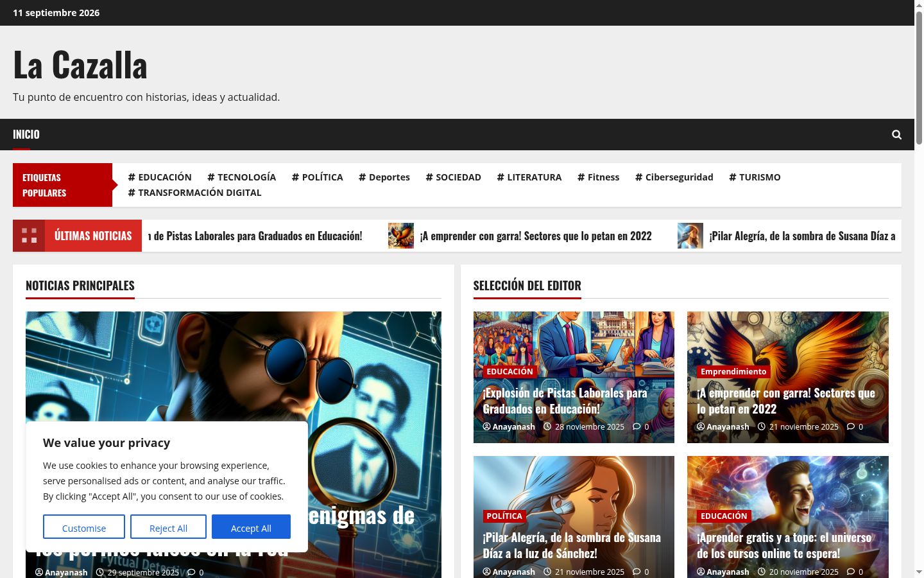The height and width of the screenshot is (578, 924).
Task: Click author icon beside Anayanash on Pilar Alegría card
Action: pos(486,572)
